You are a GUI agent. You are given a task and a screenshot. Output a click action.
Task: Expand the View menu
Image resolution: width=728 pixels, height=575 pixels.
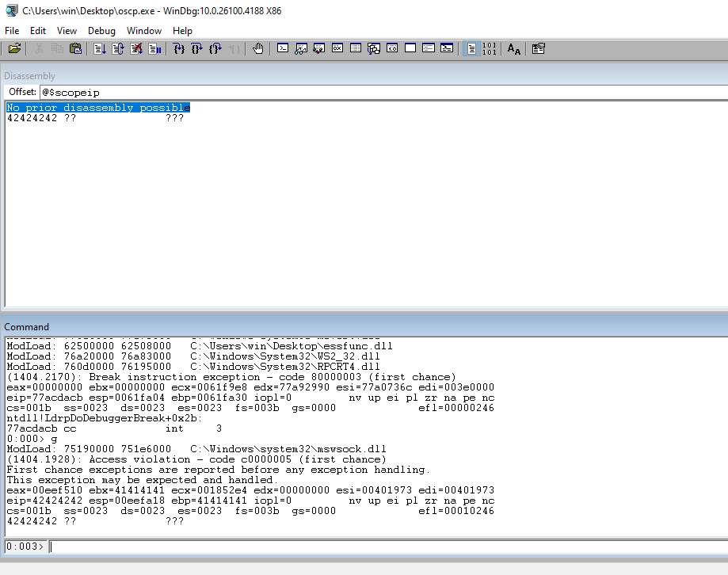tap(67, 30)
